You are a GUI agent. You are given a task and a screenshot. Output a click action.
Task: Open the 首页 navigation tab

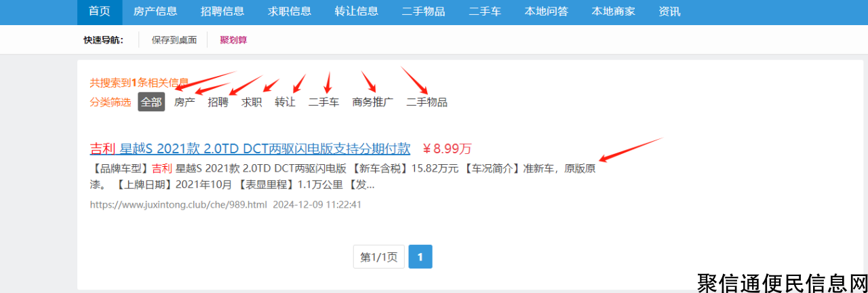(100, 12)
